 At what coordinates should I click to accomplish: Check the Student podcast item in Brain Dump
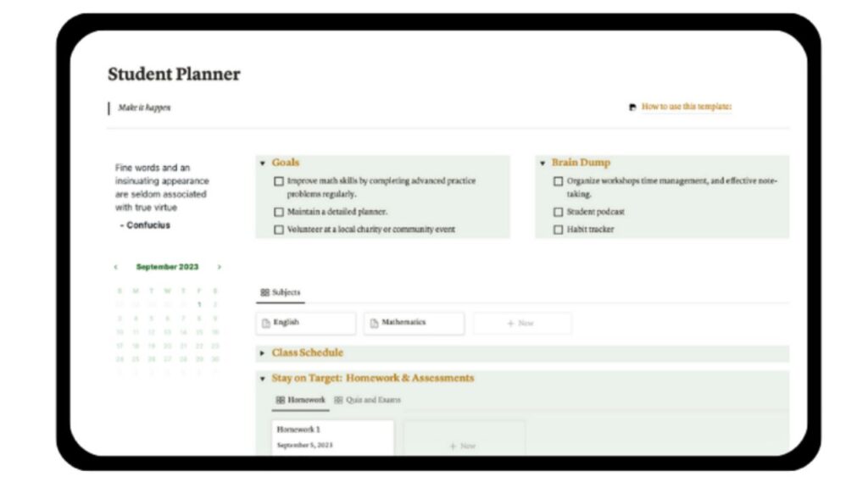[558, 212]
